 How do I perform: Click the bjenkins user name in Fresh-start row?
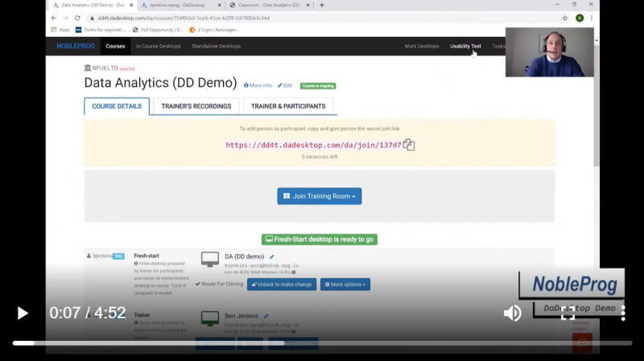[x=102, y=255]
